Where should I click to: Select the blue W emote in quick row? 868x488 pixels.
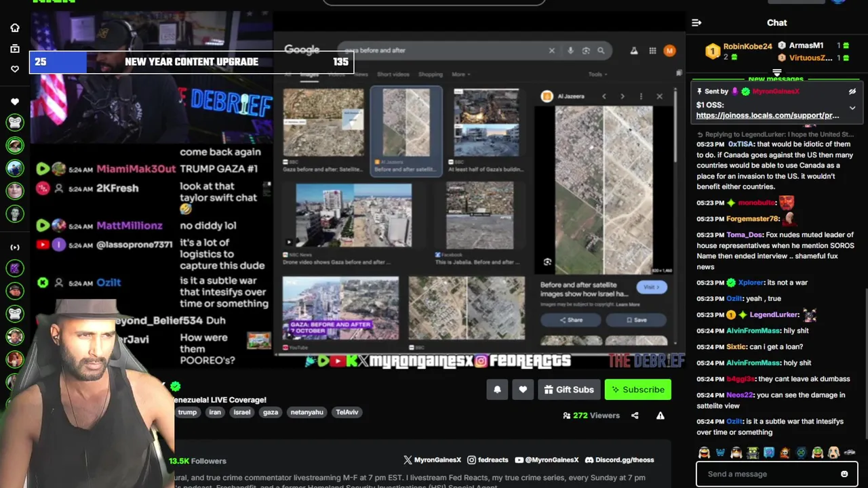720,452
